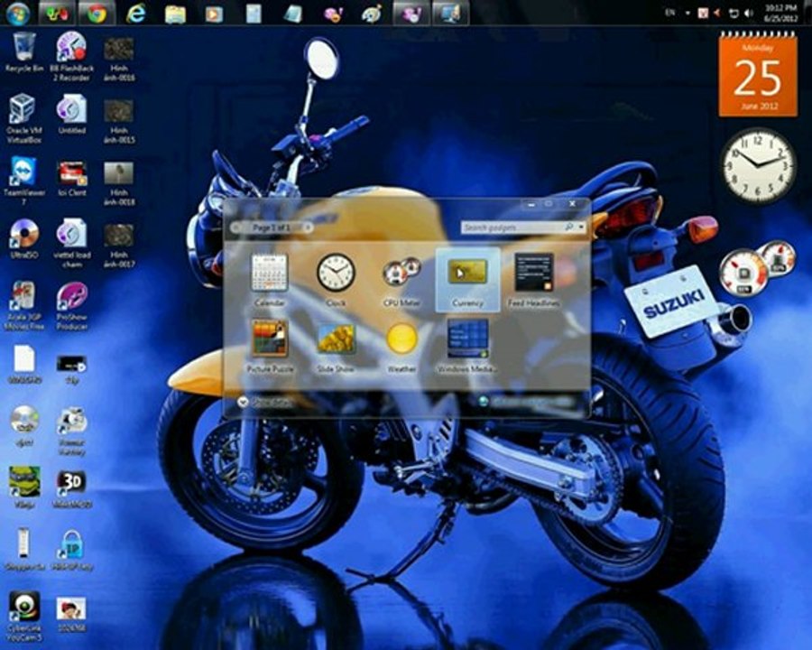The height and width of the screenshot is (650, 812).
Task: Click the Search gadgets input field
Action: click(x=512, y=227)
